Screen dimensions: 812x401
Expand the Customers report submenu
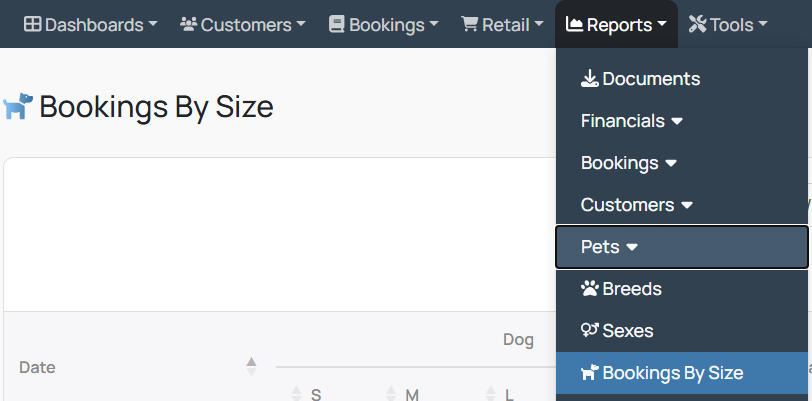click(x=636, y=205)
